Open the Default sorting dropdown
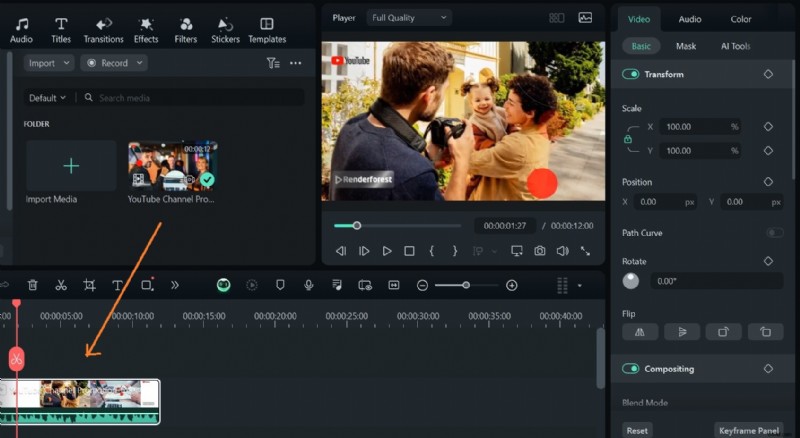800x438 pixels. point(48,98)
